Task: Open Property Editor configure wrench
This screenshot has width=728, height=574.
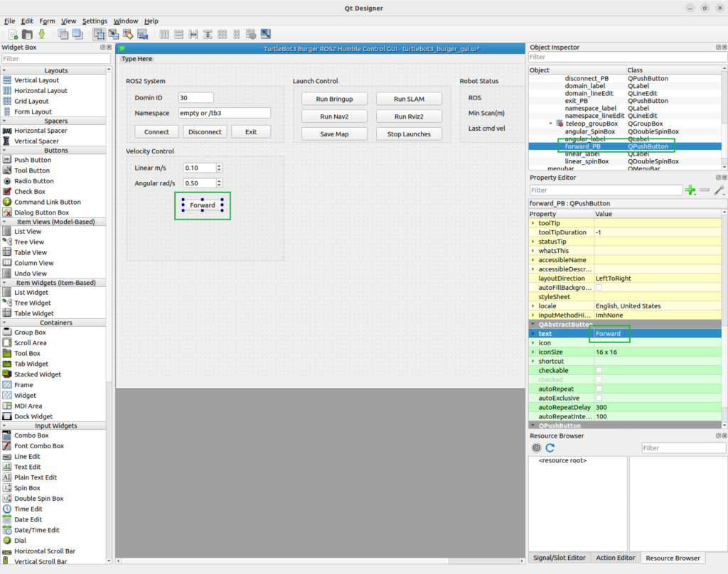Action: 719,190
